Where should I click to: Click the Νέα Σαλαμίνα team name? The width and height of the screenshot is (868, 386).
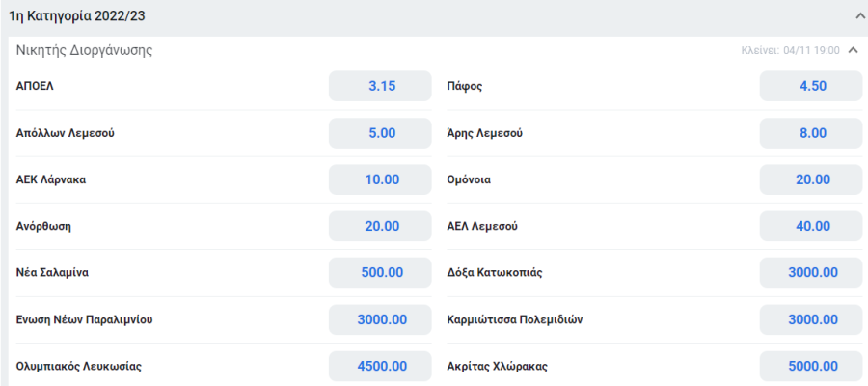point(53,273)
